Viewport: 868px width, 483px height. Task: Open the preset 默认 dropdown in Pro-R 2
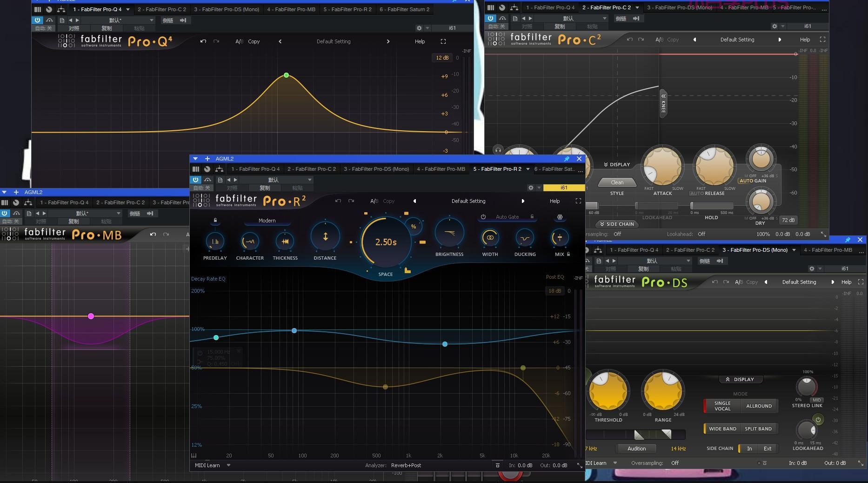[x=276, y=180]
